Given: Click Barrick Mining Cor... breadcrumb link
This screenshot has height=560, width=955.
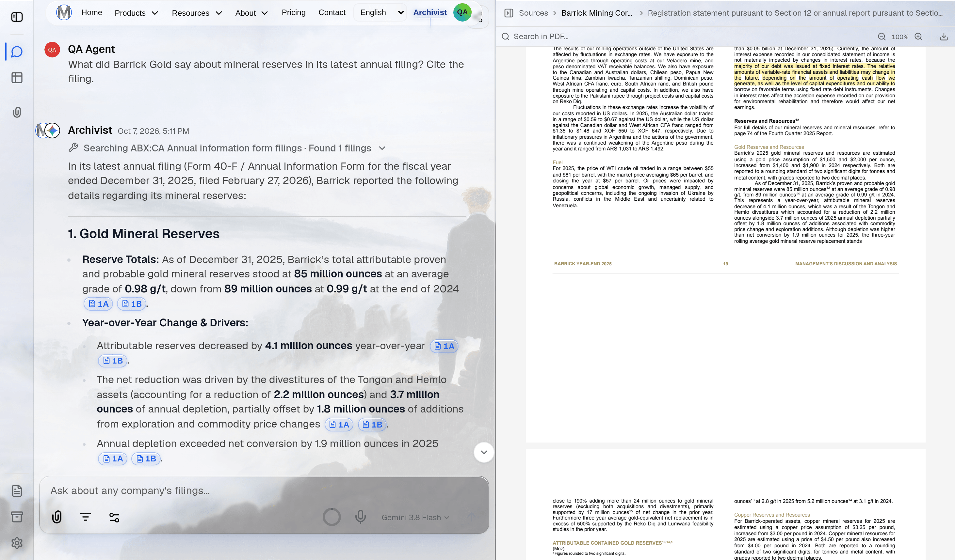Looking at the screenshot, I should click(x=596, y=13).
